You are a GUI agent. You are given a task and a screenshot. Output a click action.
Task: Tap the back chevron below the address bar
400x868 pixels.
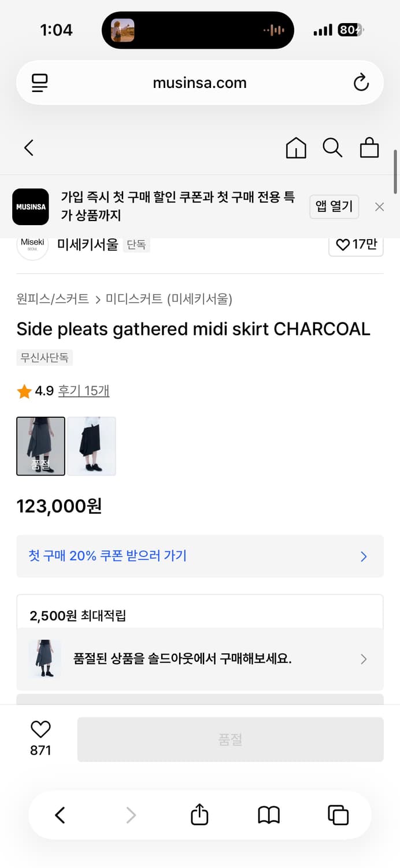(29, 148)
